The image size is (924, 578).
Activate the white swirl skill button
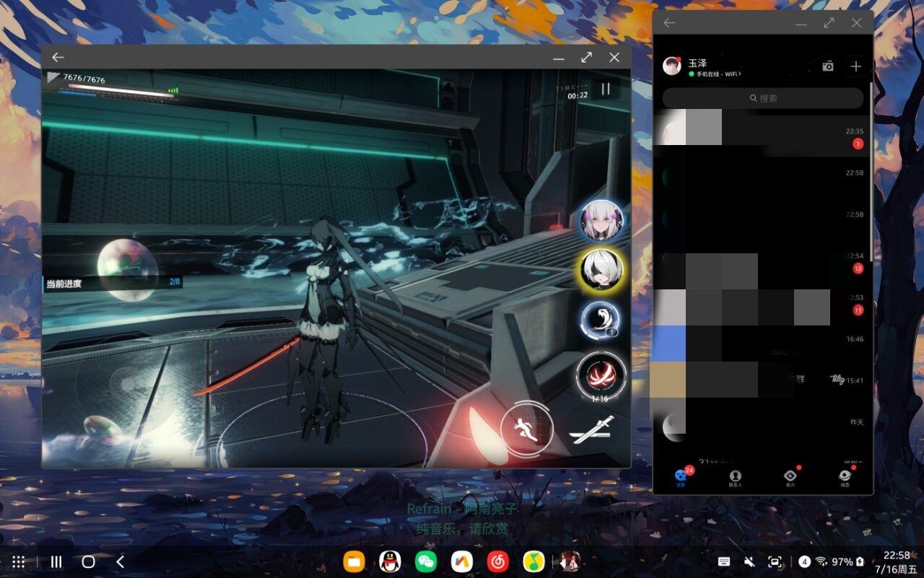pos(601,320)
